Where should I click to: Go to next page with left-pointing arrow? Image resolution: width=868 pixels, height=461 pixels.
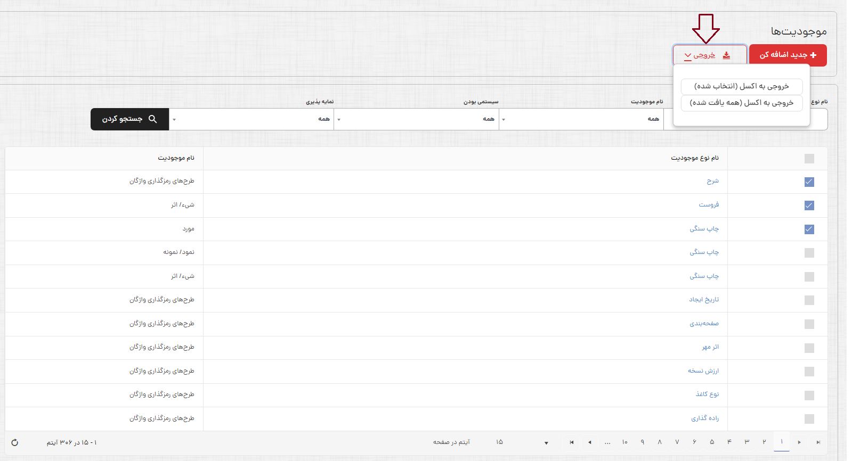point(589,442)
